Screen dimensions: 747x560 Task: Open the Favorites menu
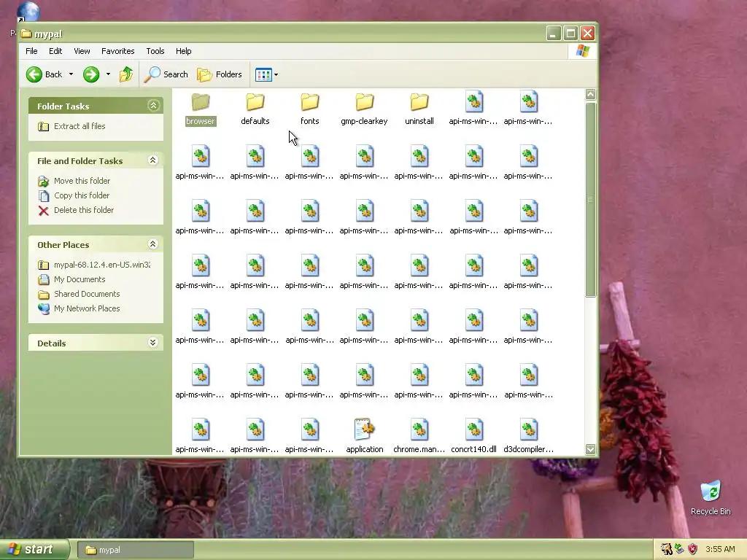tap(117, 51)
